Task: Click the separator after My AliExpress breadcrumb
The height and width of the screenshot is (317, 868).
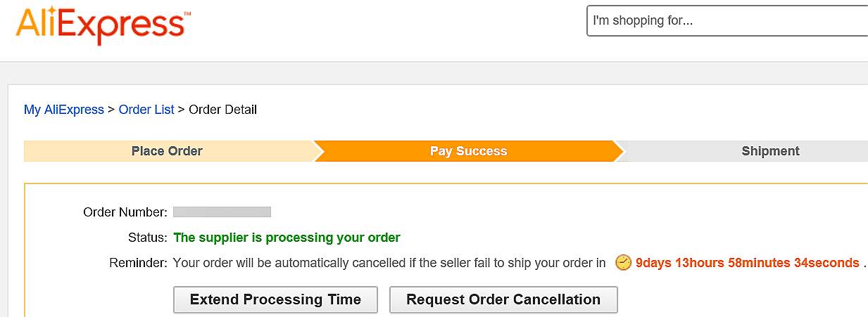Action: [111, 110]
